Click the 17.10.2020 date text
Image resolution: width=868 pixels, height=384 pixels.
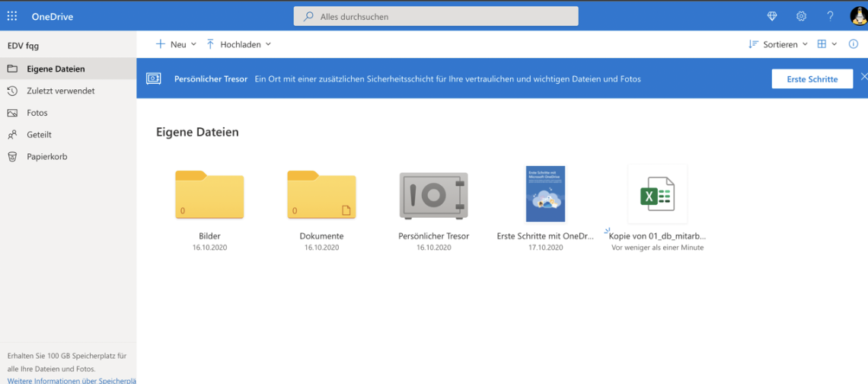(x=546, y=248)
